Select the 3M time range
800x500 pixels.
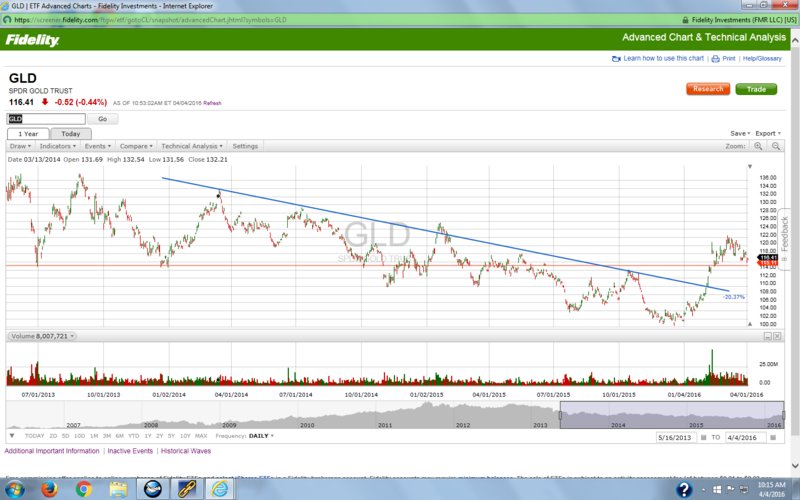(x=107, y=436)
